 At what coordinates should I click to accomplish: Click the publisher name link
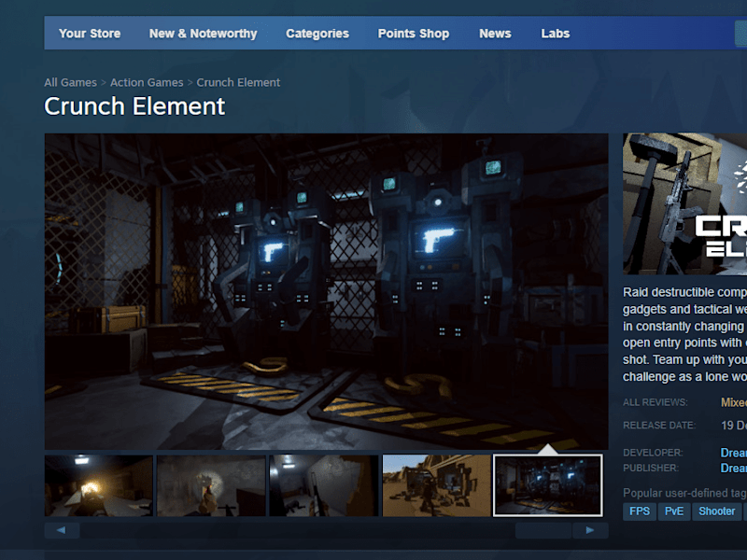734,469
